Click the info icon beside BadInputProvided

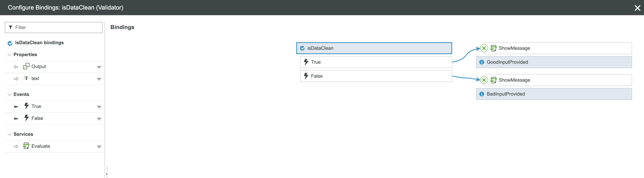482,94
